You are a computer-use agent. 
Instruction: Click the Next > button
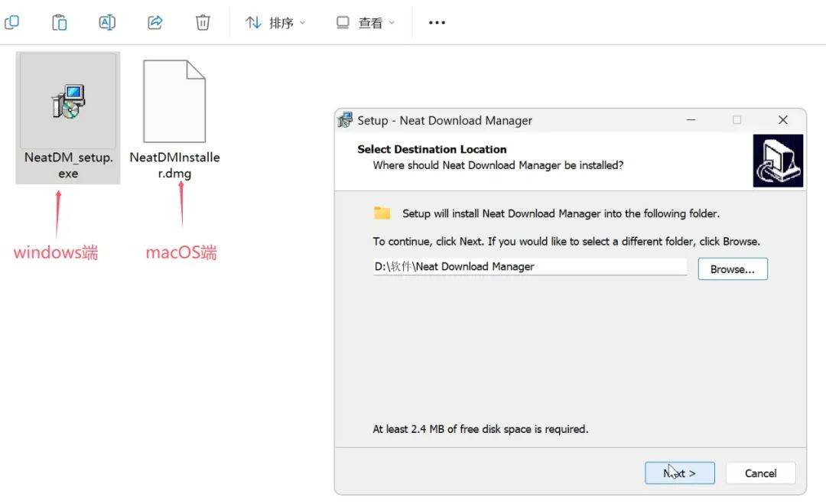(x=680, y=473)
